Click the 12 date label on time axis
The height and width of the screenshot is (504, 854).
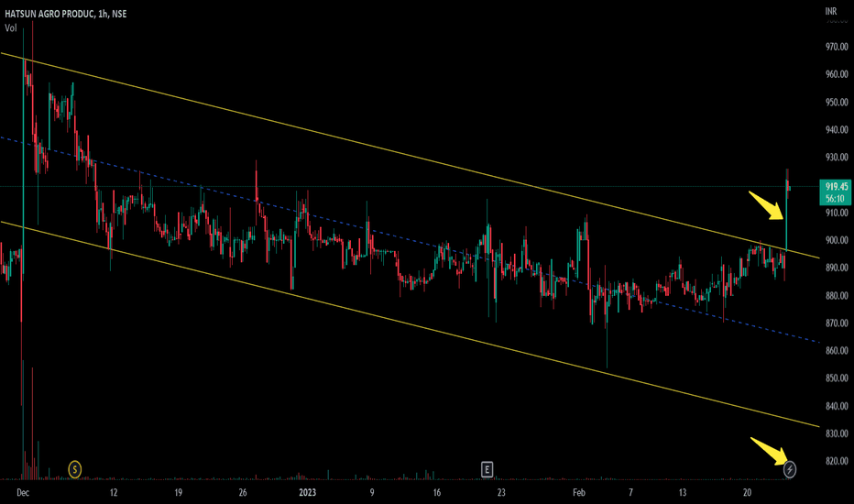pyautogui.click(x=114, y=493)
